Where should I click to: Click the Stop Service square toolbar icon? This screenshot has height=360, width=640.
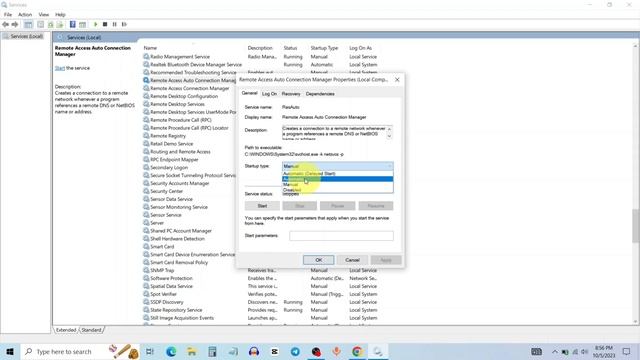pyautogui.click(x=105, y=24)
